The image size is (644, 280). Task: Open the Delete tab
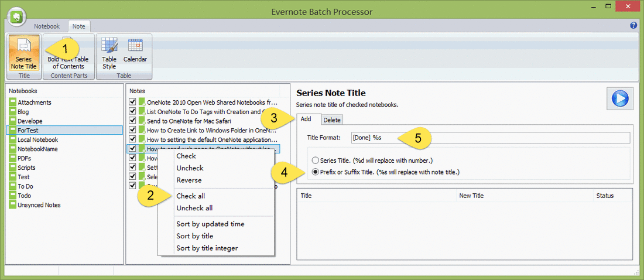[332, 119]
